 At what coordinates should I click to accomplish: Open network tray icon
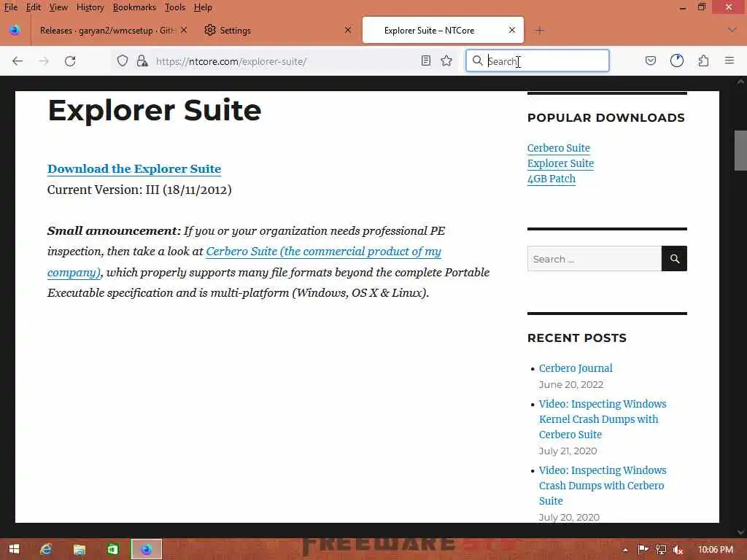tap(661, 550)
